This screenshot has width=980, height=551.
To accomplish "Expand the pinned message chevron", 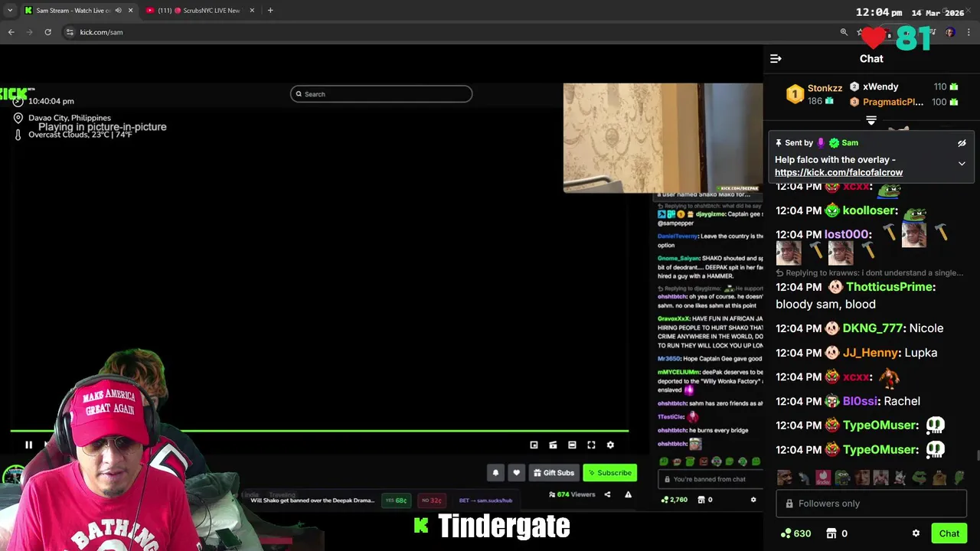I will coord(962,163).
